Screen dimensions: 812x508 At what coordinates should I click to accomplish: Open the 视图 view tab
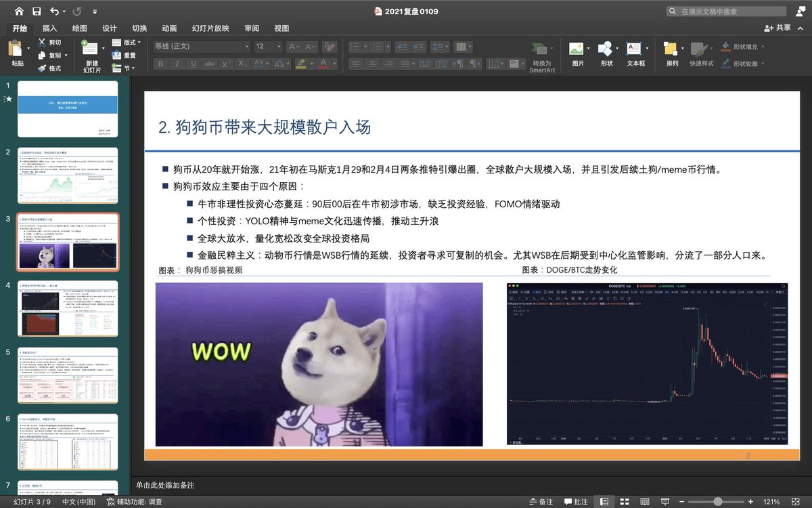pos(281,28)
